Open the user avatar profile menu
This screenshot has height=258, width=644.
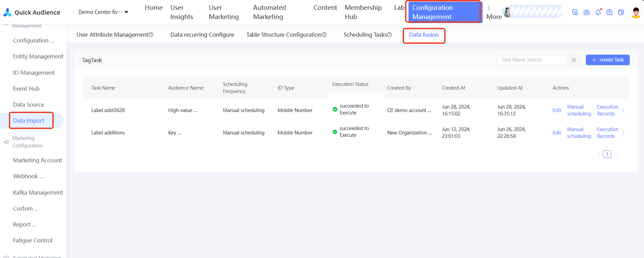[636, 12]
